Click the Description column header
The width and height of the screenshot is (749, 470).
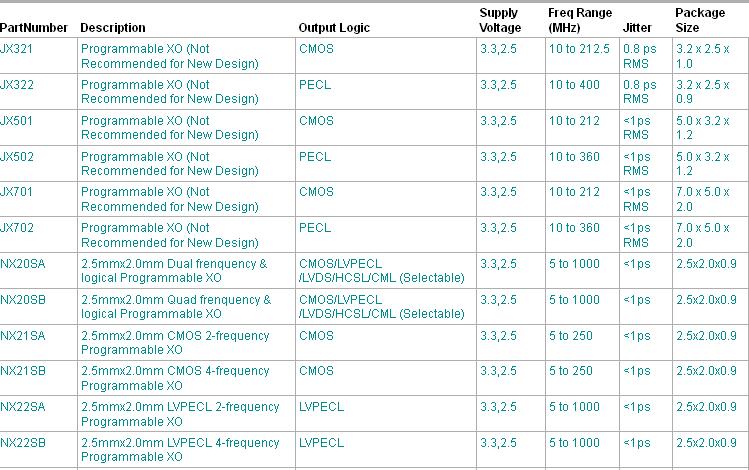point(112,28)
